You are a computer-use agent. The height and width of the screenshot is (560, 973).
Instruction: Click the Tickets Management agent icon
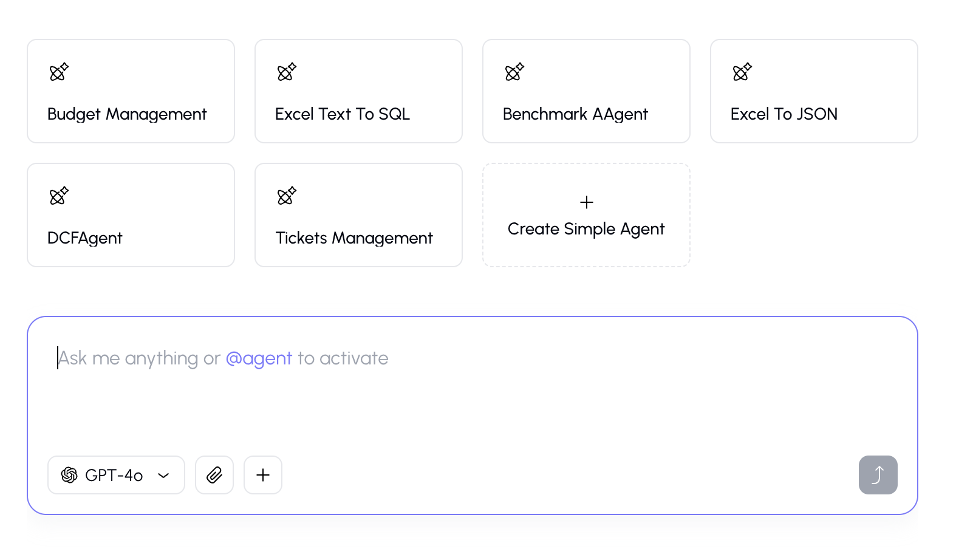coord(287,196)
